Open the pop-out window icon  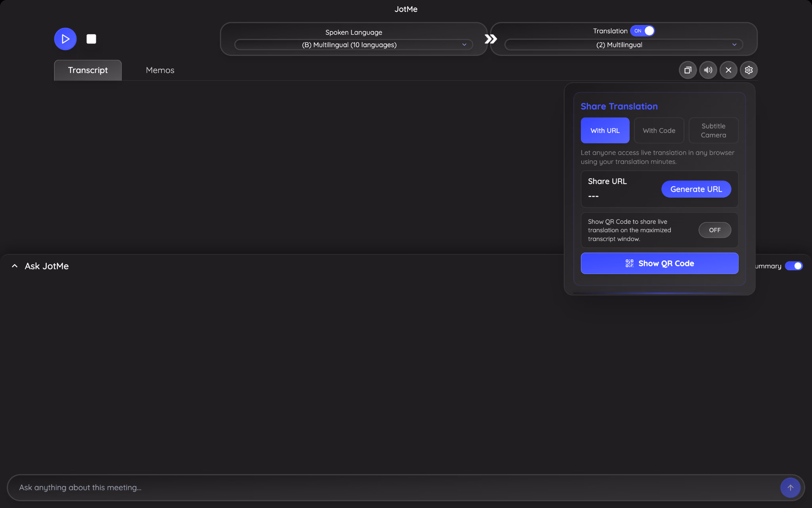[x=688, y=70]
